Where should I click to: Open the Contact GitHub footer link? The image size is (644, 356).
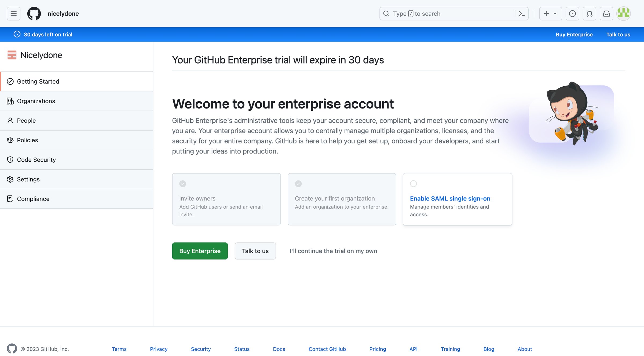click(327, 349)
